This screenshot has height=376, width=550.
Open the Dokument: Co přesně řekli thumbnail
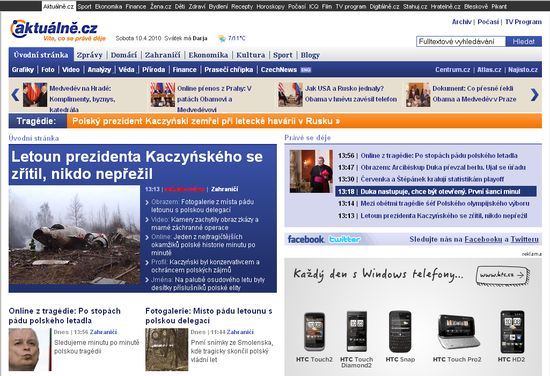[418, 95]
